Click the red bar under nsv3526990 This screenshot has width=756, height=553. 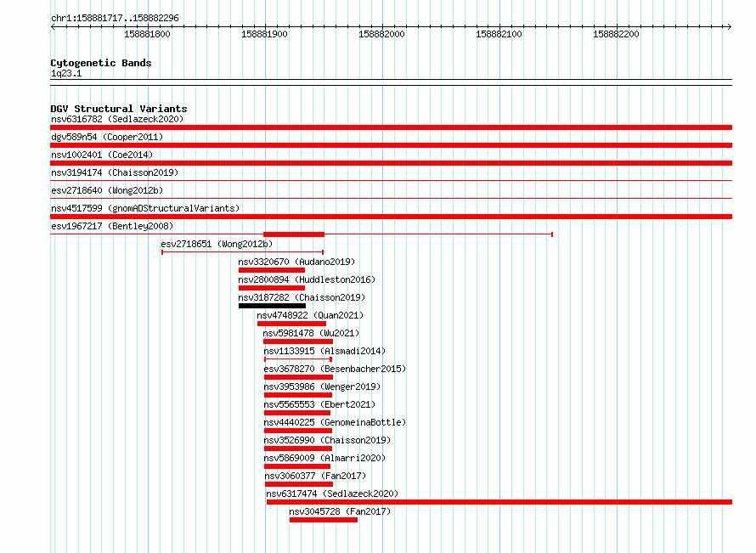click(298, 449)
